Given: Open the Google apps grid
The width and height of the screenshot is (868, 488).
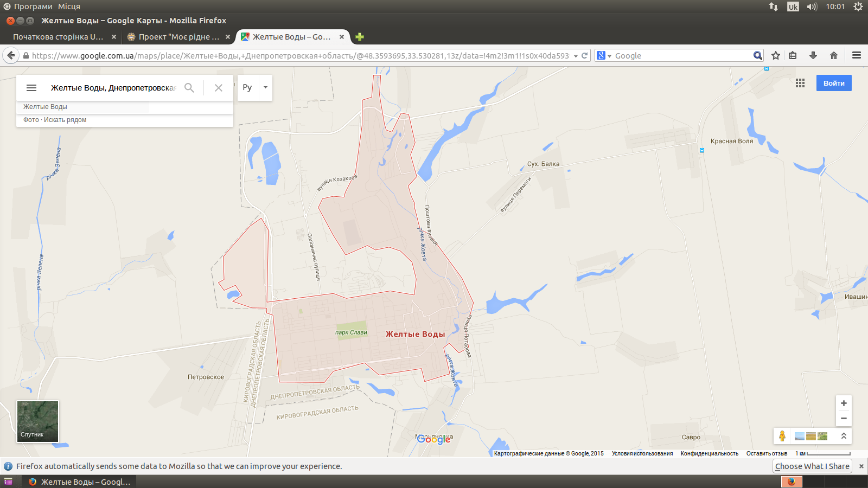Looking at the screenshot, I should [x=800, y=83].
